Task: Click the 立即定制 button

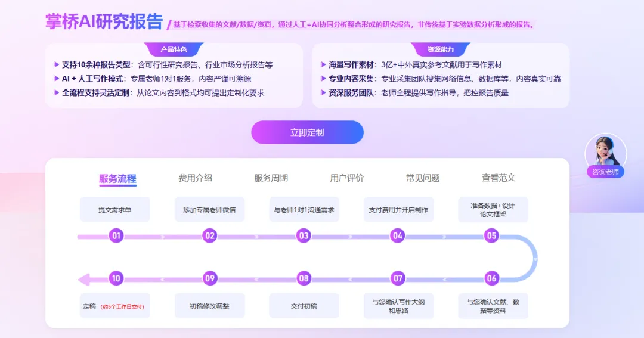Action: point(307,132)
